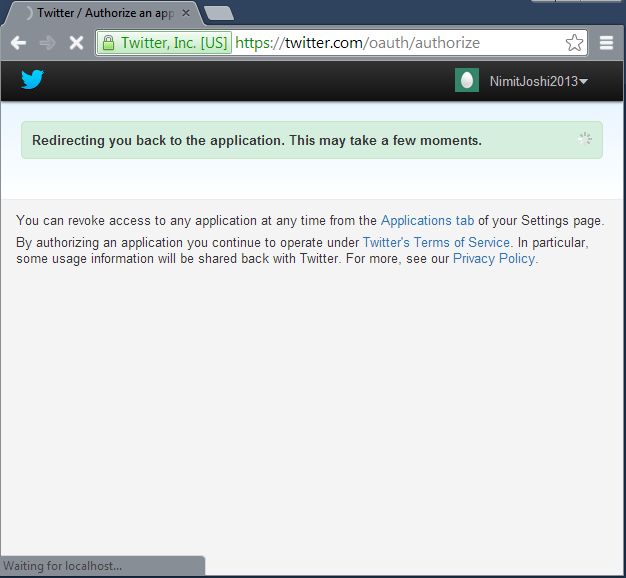Click the Redirecting you back message

pyautogui.click(x=257, y=141)
